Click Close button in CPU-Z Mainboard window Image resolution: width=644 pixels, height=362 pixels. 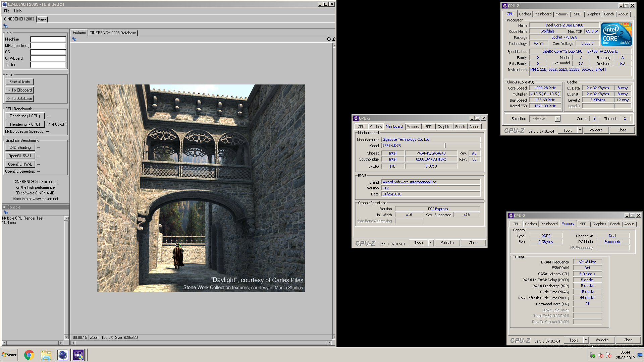pyautogui.click(x=473, y=243)
